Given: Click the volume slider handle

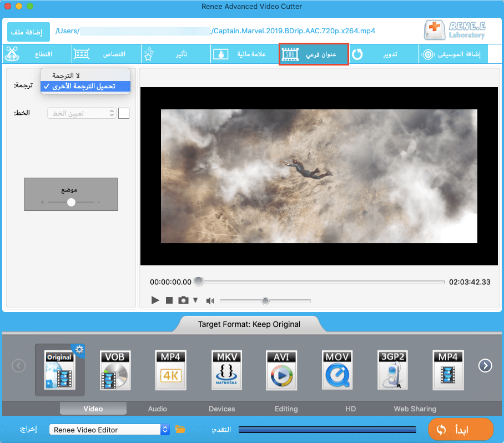Looking at the screenshot, I should click(265, 301).
